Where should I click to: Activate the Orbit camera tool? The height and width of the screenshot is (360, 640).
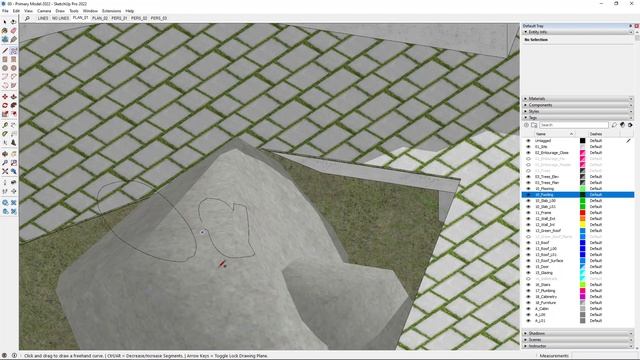point(5,154)
